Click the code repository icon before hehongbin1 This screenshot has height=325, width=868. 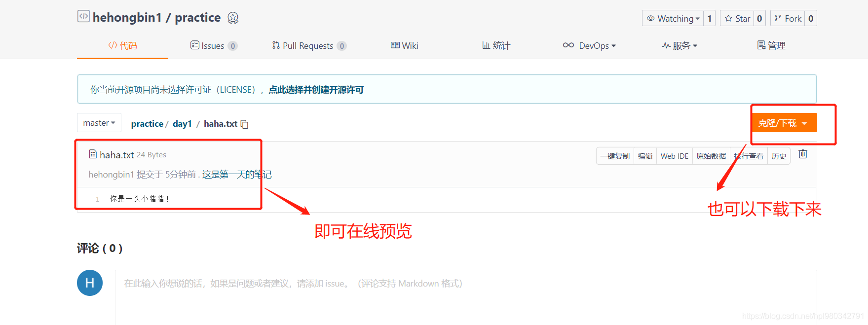point(83,16)
